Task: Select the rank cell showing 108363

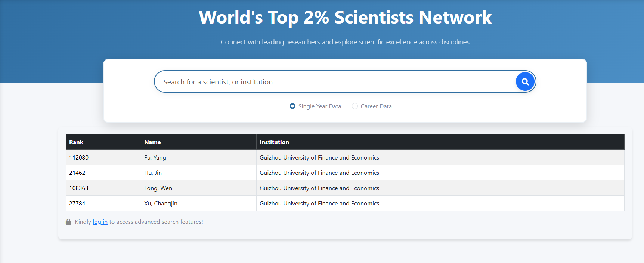Action: pyautogui.click(x=79, y=188)
